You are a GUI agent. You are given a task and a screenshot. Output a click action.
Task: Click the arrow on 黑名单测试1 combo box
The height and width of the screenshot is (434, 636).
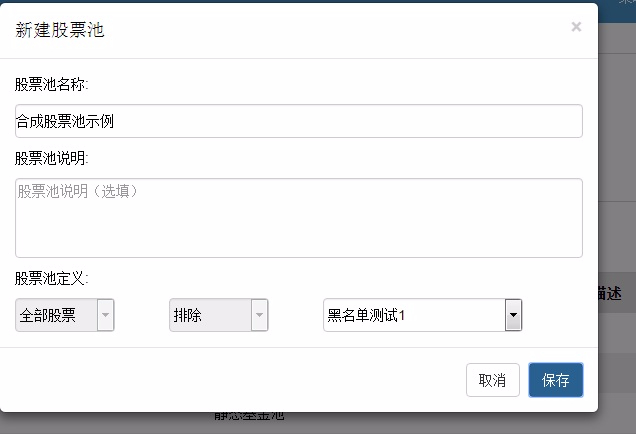point(513,315)
